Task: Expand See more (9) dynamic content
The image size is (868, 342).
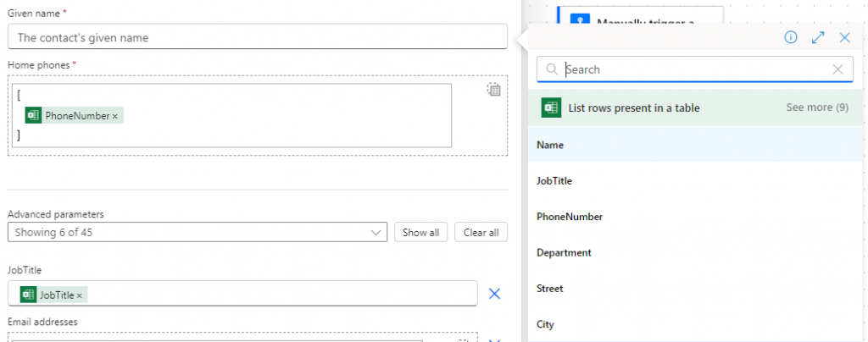Action: click(816, 108)
